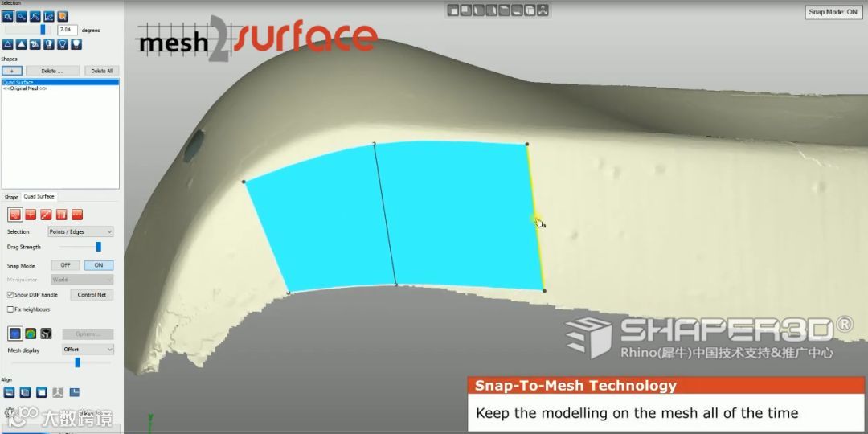868x434 pixels.
Task: Click the last filled light bulb icon
Action: coord(76,44)
